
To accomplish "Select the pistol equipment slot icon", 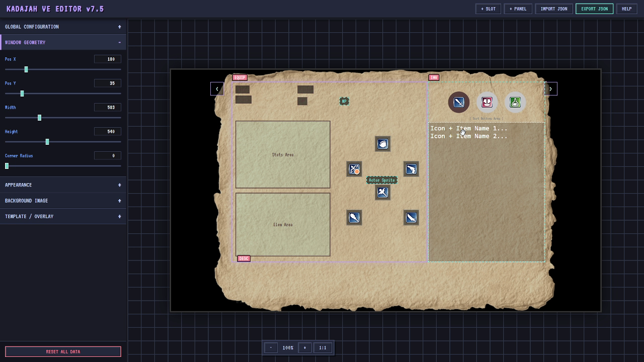I will point(411,169).
